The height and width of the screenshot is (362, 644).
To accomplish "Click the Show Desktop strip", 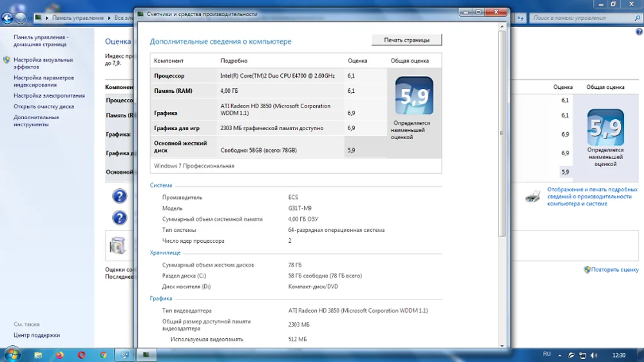I will point(641,355).
